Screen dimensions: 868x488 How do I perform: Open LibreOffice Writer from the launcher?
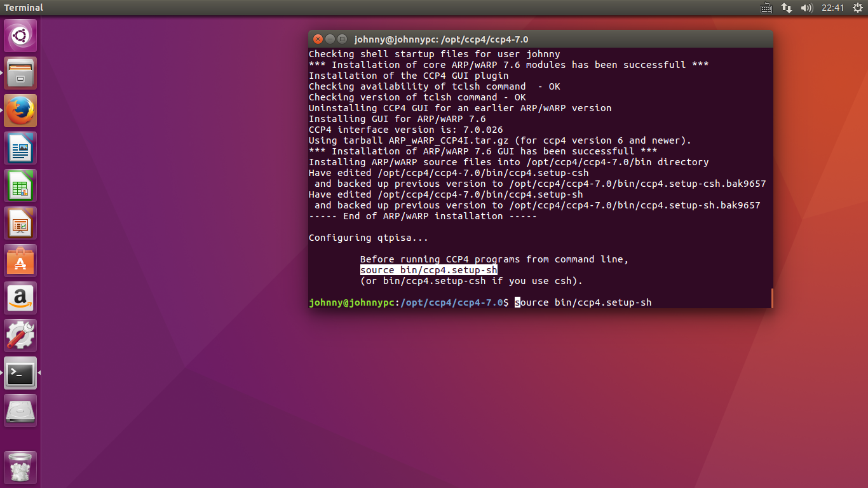coord(20,148)
